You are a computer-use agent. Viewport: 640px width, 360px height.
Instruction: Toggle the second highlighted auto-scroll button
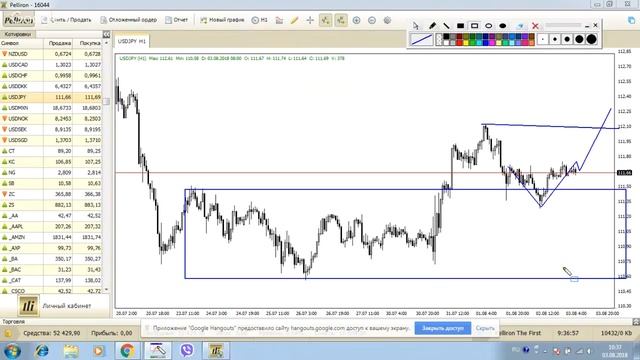point(341,20)
